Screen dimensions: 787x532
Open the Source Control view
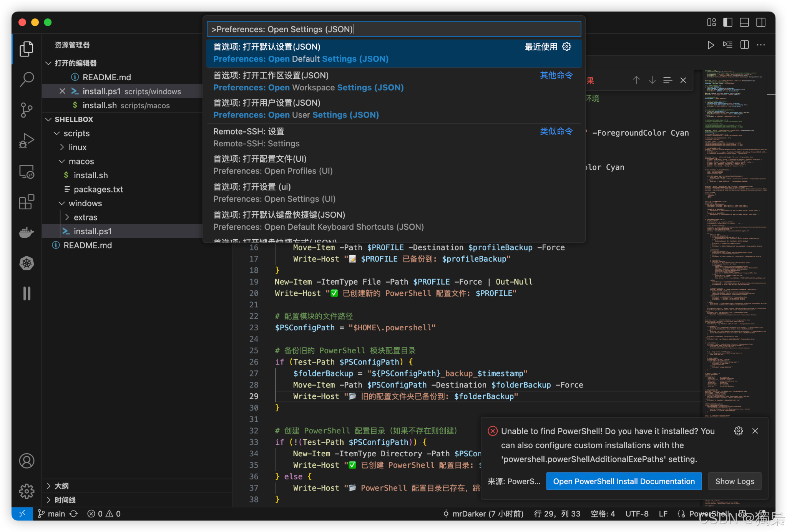click(x=26, y=110)
